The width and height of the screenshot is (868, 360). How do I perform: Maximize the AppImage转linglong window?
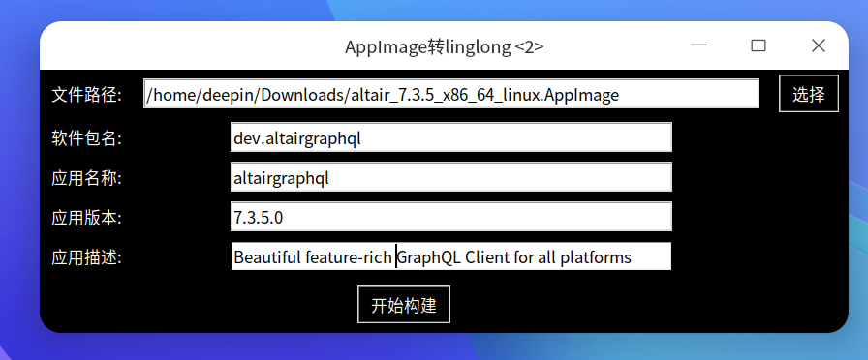coord(759,45)
